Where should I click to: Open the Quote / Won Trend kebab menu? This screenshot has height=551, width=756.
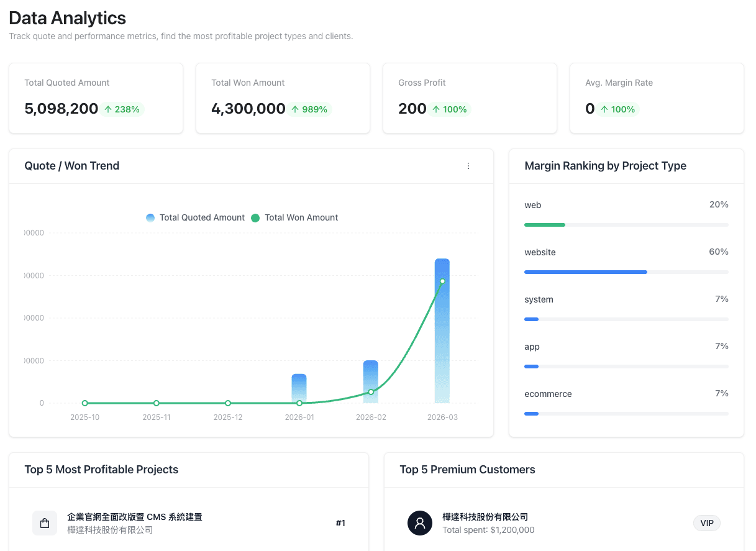[468, 166]
